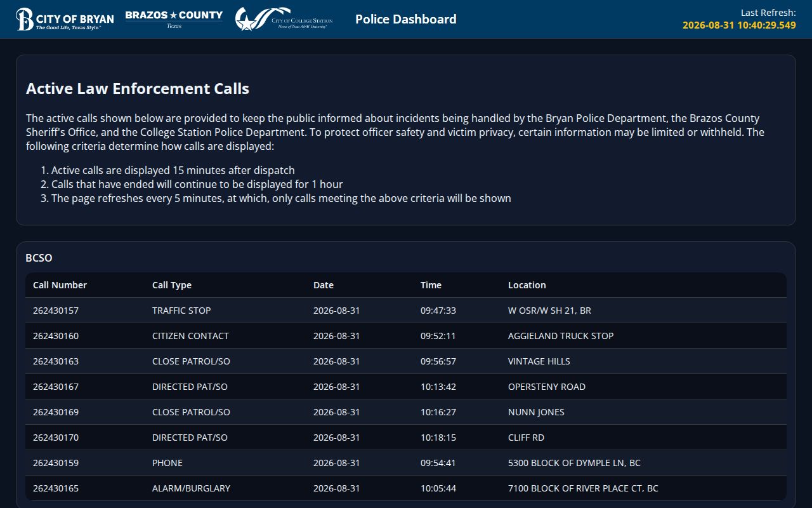Image resolution: width=812 pixels, height=508 pixels.
Task: Click the Time column header
Action: click(431, 285)
